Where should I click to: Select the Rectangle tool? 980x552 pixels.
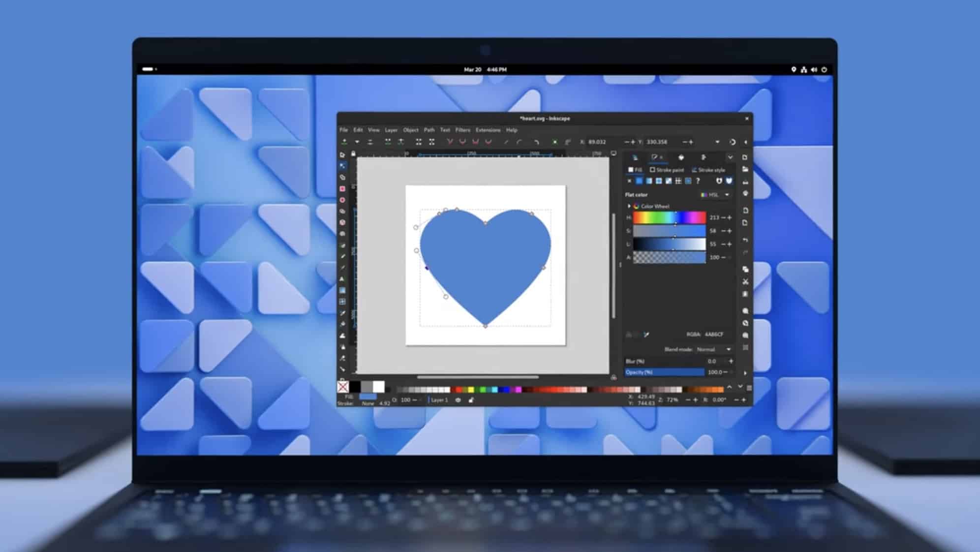(x=342, y=188)
